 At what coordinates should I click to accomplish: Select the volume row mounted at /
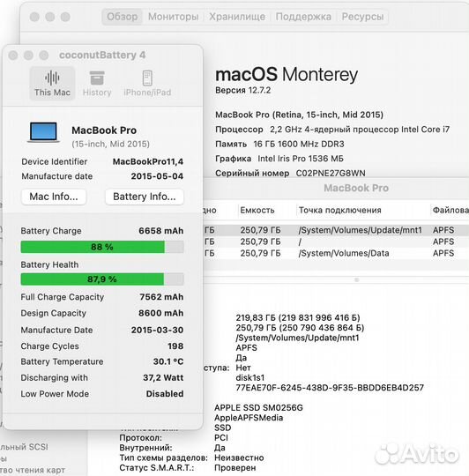(x=335, y=242)
